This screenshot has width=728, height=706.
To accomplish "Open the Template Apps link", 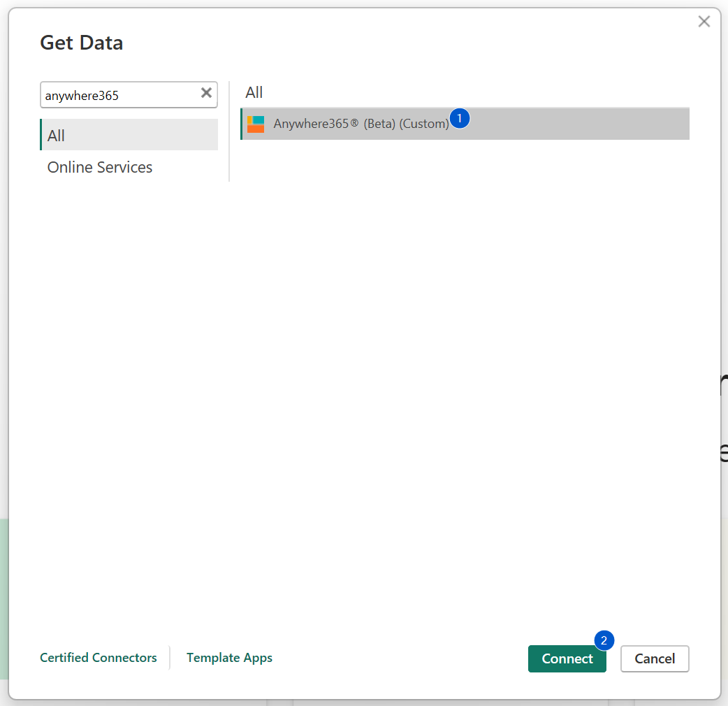I will pos(229,657).
